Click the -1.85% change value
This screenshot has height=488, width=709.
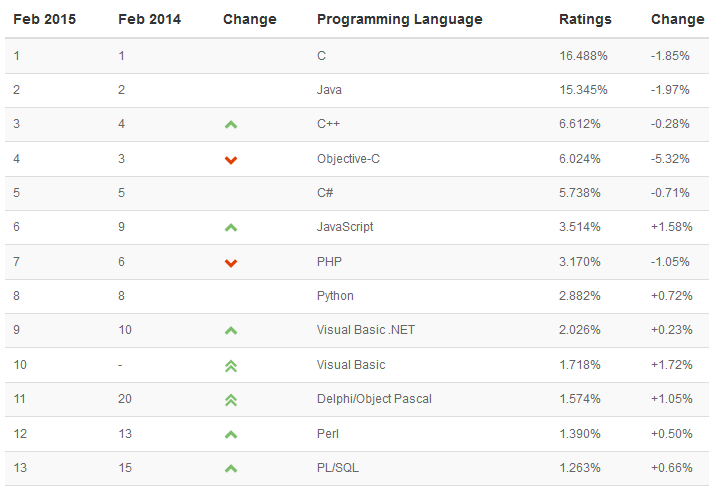coord(670,56)
